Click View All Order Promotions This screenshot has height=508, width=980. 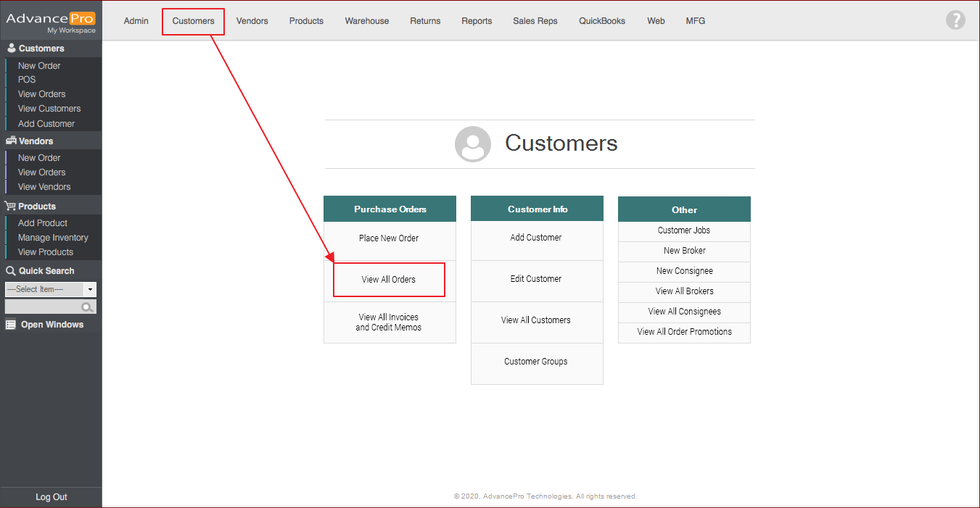pyautogui.click(x=684, y=332)
